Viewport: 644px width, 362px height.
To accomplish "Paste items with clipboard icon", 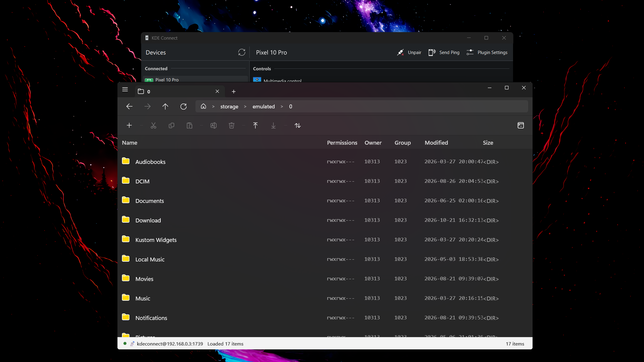I will click(190, 125).
